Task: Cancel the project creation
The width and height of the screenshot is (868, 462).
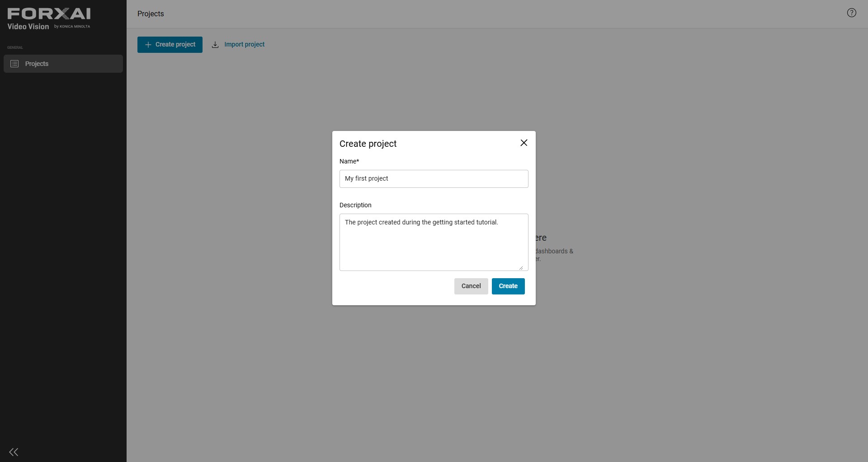Action: pos(471,286)
